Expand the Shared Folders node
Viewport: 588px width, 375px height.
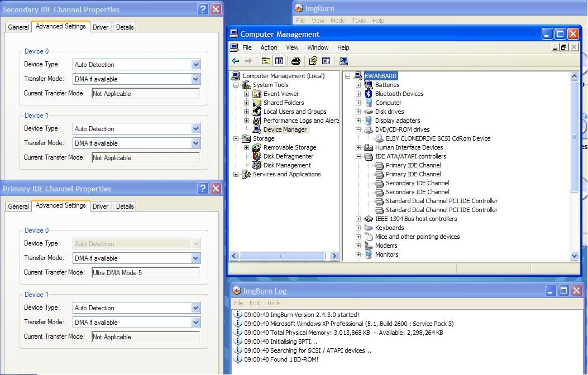coord(246,103)
